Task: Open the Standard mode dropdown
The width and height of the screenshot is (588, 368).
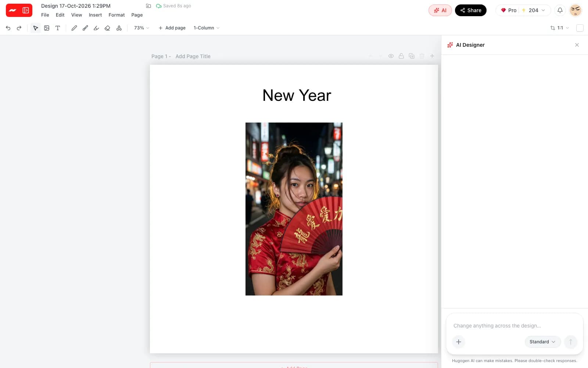Action: coord(542,342)
